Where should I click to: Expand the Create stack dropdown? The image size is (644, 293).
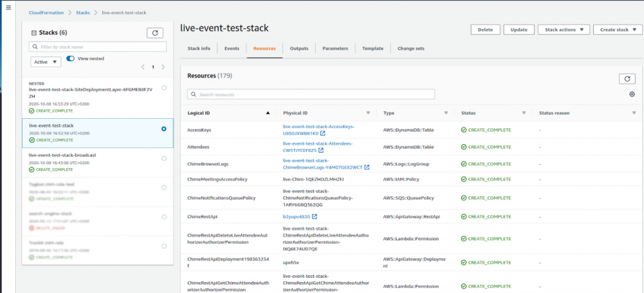619,30
